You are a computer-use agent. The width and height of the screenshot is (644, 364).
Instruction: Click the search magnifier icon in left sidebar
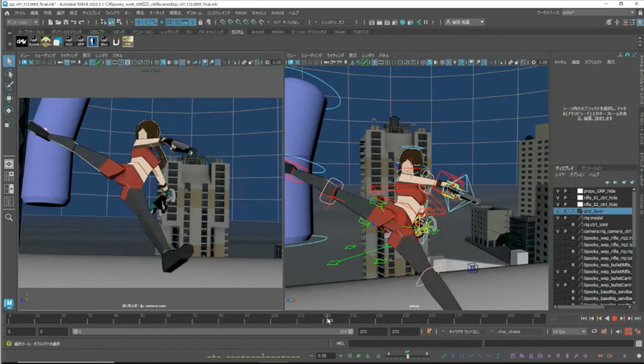[x=9, y=217]
